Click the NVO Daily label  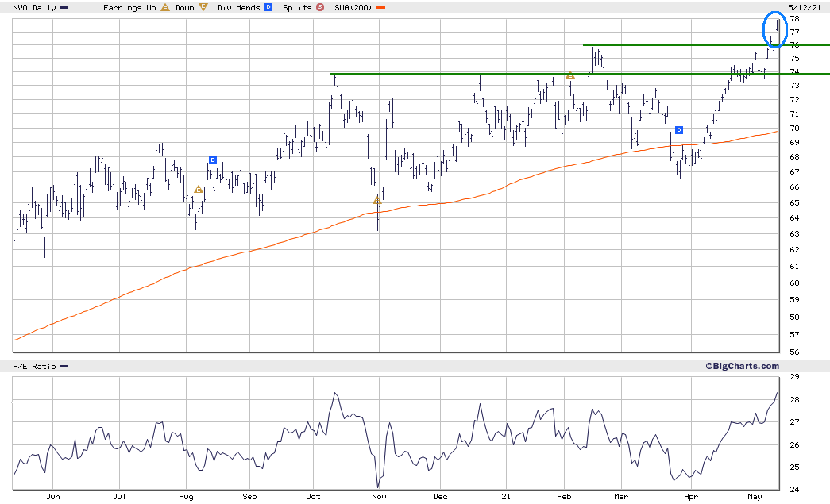pos(34,7)
